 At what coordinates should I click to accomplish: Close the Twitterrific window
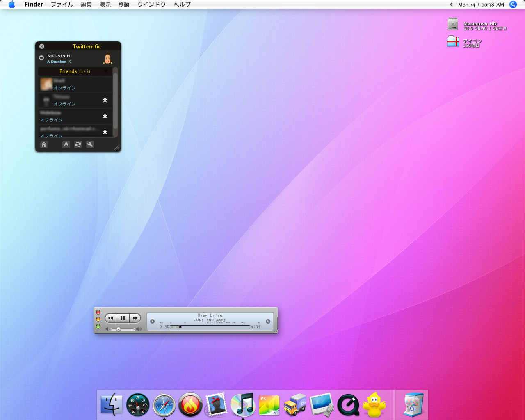click(42, 46)
